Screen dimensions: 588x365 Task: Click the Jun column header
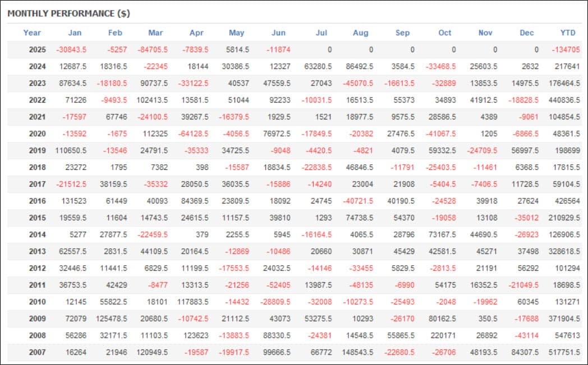click(x=278, y=33)
